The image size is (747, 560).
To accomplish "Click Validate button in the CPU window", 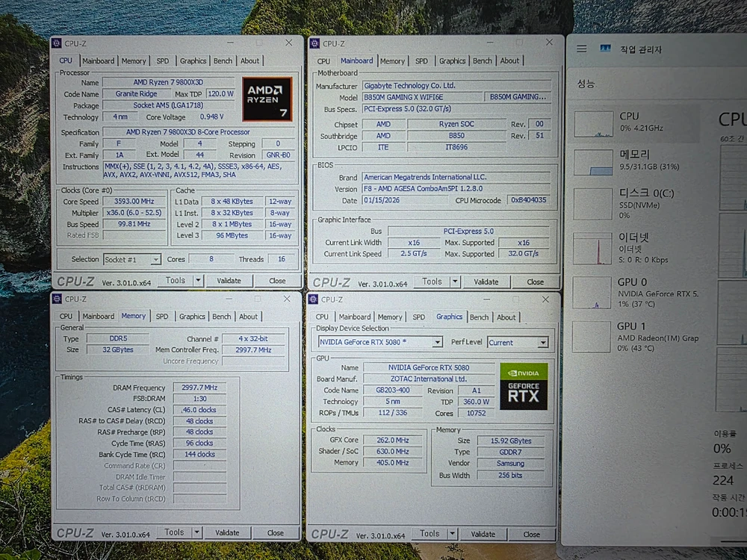I will (x=229, y=281).
